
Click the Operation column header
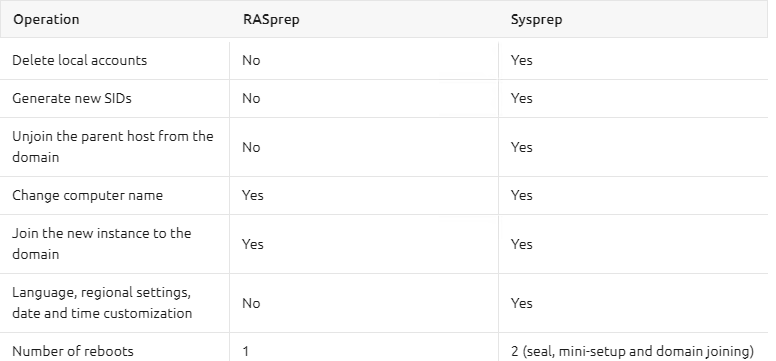[46, 20]
